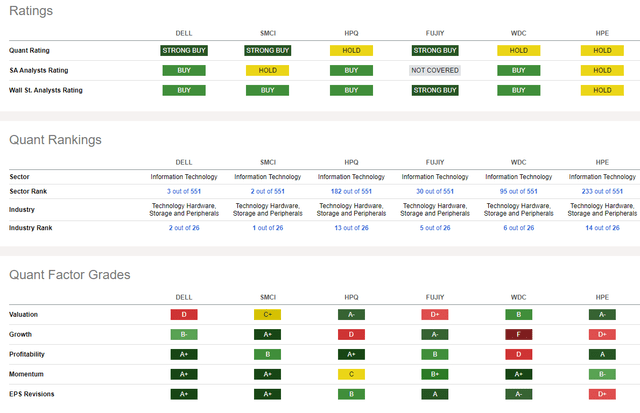
Task: Click DELL SA Analysts Rating Buy badge
Action: pyautogui.click(x=184, y=71)
